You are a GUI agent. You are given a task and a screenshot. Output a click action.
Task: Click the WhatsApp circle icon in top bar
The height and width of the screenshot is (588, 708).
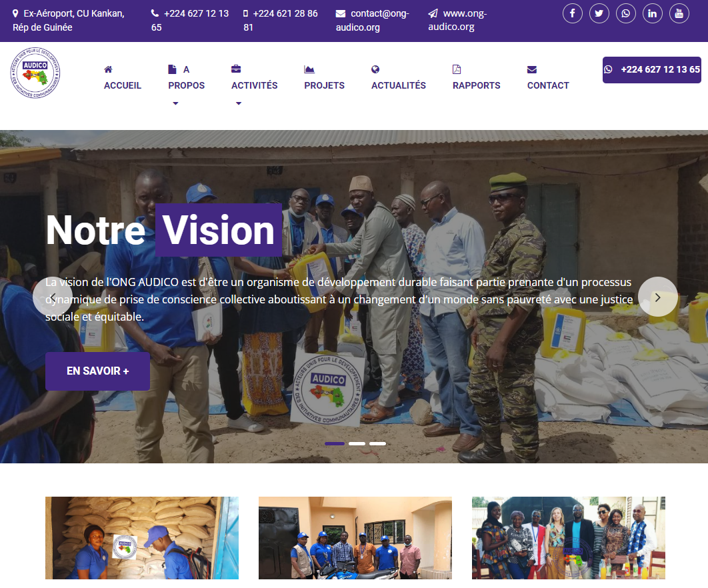[626, 13]
